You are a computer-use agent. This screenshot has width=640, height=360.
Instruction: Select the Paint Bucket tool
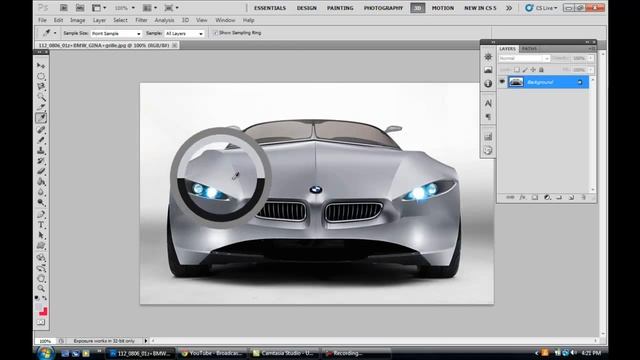(41, 182)
